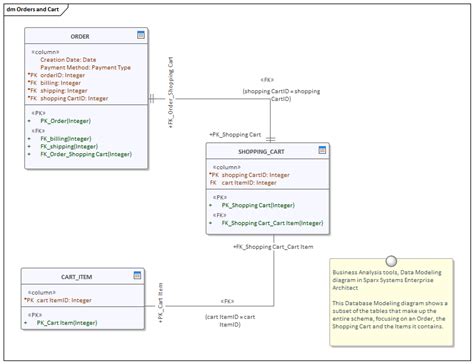
Task: Click the table icon on SHOPPING_CART entity
Action: (x=322, y=150)
